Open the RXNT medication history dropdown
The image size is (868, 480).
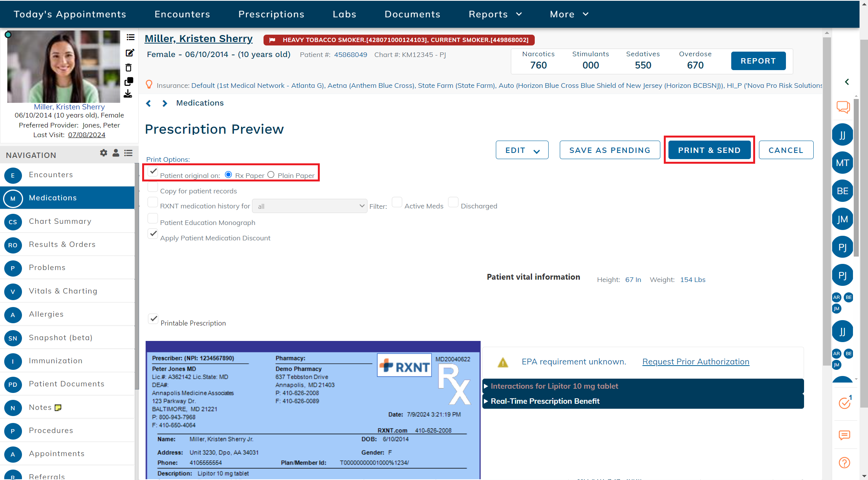(310, 206)
